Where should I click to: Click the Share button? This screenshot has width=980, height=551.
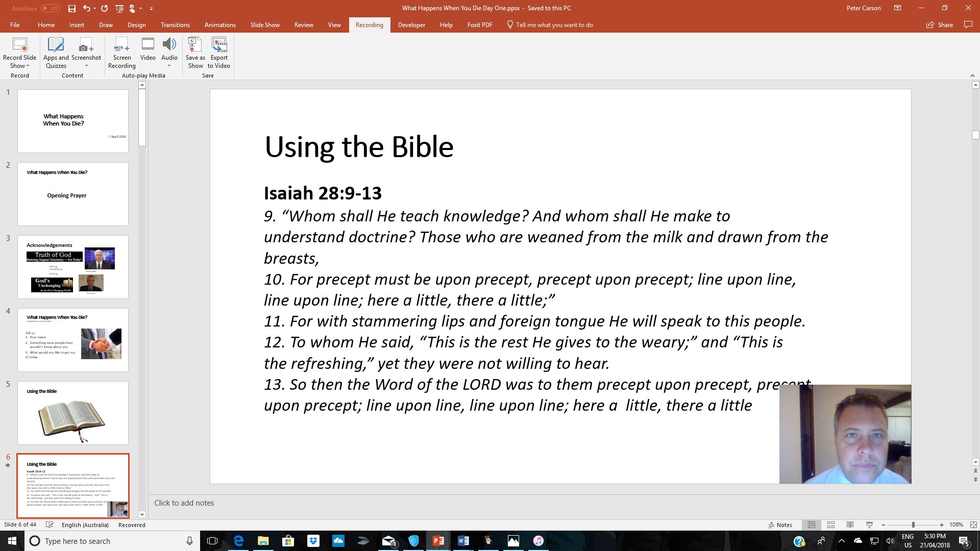tap(940, 24)
